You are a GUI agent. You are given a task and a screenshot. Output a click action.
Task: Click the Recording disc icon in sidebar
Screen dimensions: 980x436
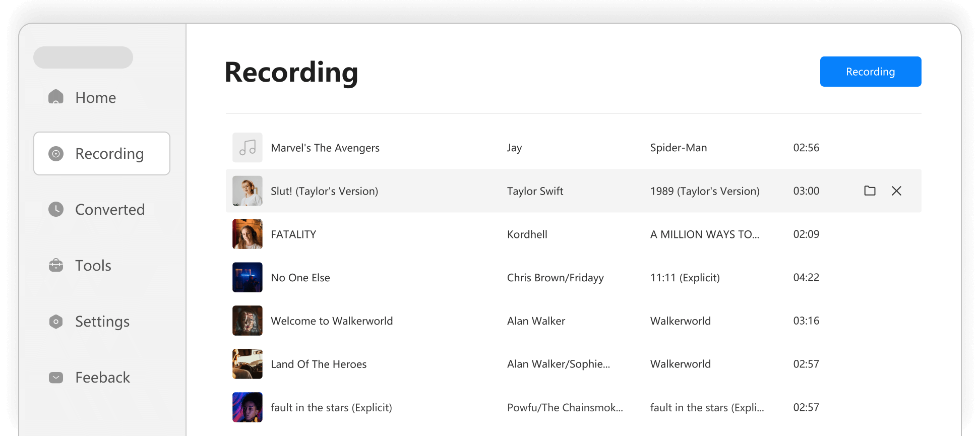[x=56, y=154]
